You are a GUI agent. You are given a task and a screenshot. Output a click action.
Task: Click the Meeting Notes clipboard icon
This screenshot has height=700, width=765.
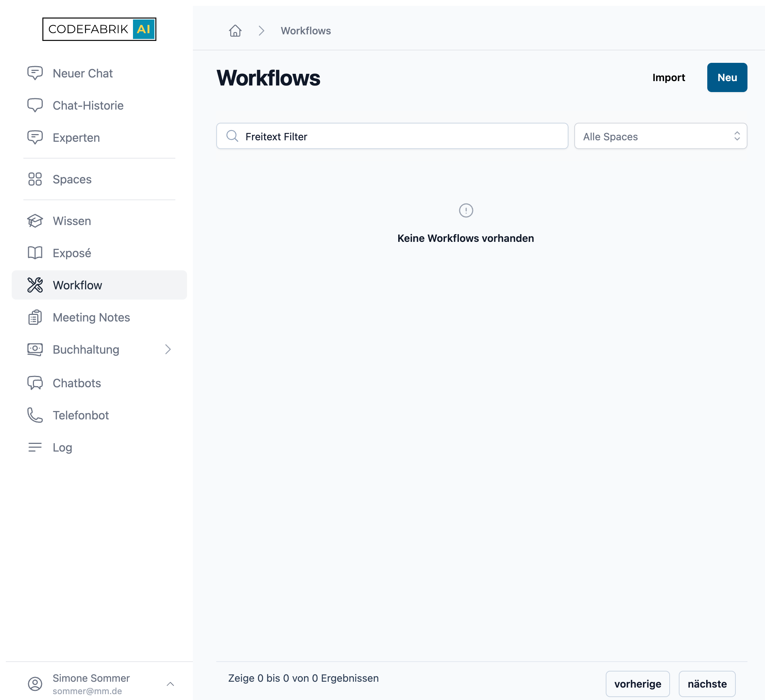[x=35, y=317]
